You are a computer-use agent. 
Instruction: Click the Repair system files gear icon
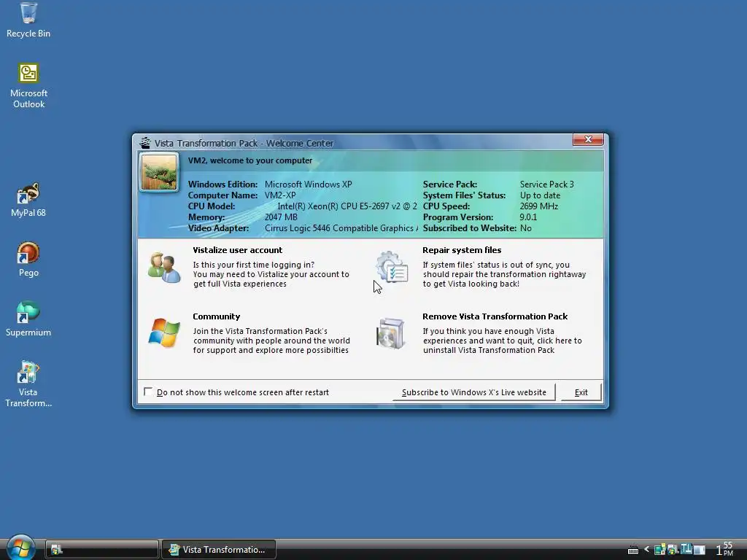point(392,267)
